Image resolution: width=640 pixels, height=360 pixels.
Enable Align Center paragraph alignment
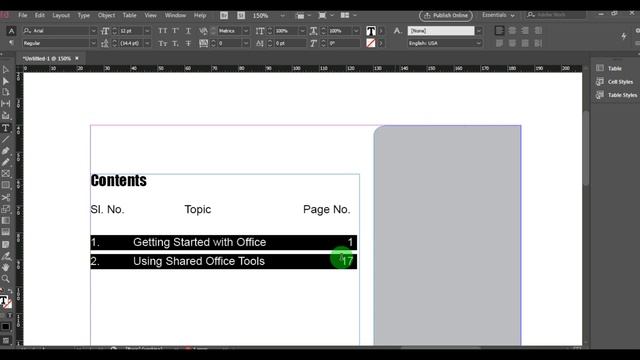[512, 31]
